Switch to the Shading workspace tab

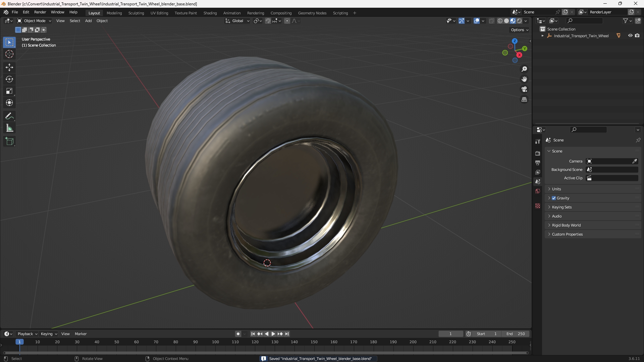210,13
